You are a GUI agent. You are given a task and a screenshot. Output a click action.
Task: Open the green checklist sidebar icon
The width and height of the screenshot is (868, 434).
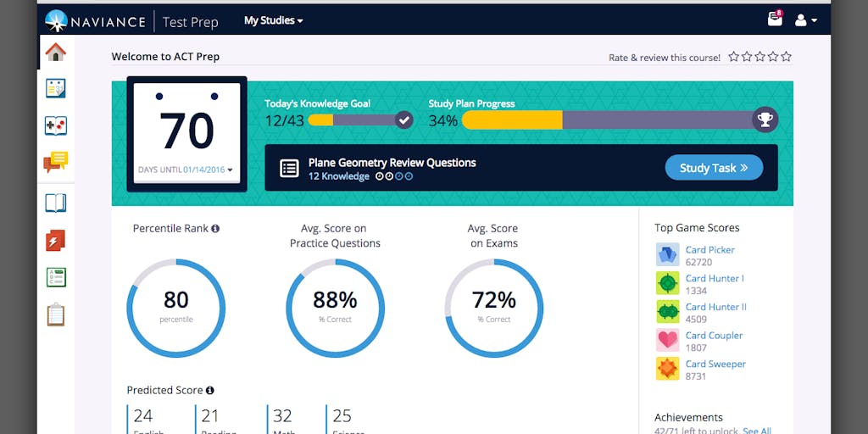coord(56,277)
